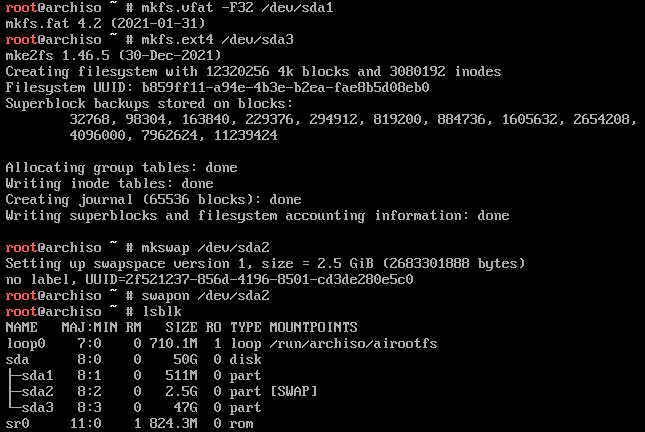Click the [SWAP] mountpoint label

pos(294,391)
